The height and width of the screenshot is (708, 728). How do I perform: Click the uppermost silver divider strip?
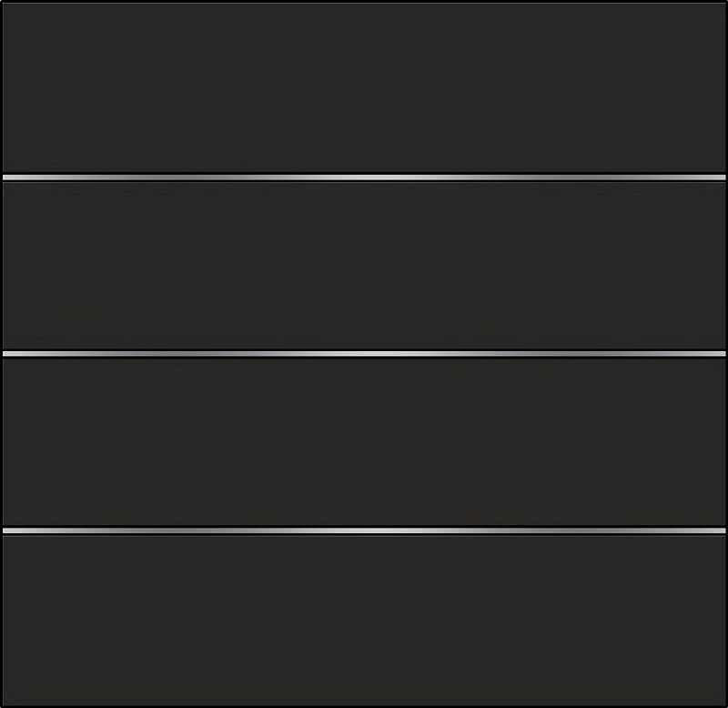(x=364, y=177)
